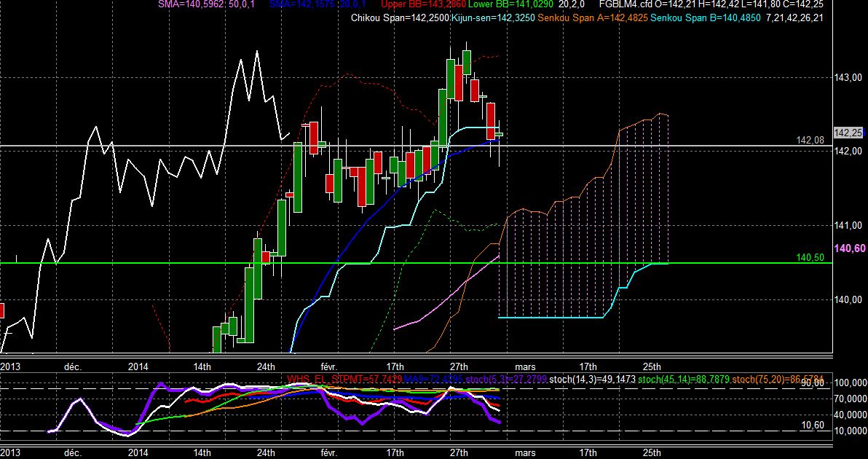Select the Lower BB=141,0290 label
This screenshot has height=459, width=868.
click(x=510, y=4)
